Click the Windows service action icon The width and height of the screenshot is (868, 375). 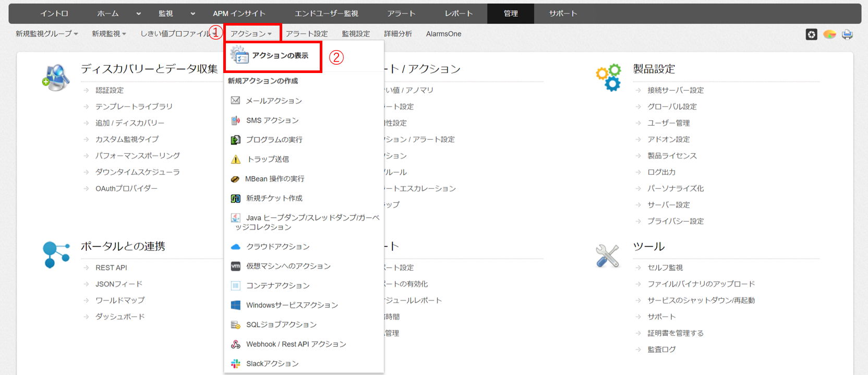point(235,305)
